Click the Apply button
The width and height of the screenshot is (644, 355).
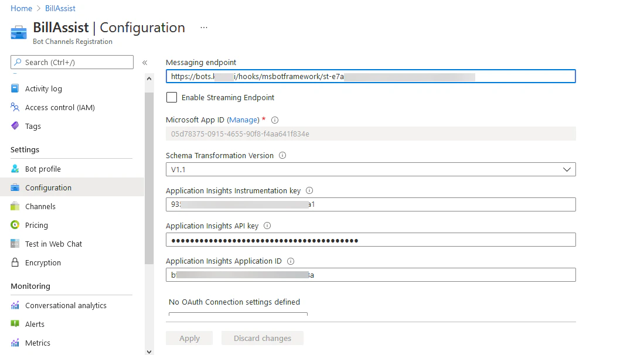(189, 338)
